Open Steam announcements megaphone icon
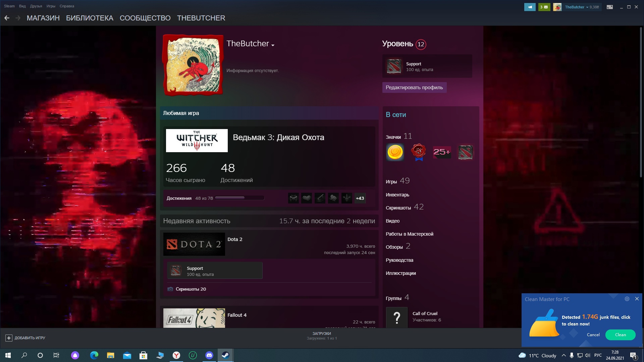644x362 pixels. 530,7
